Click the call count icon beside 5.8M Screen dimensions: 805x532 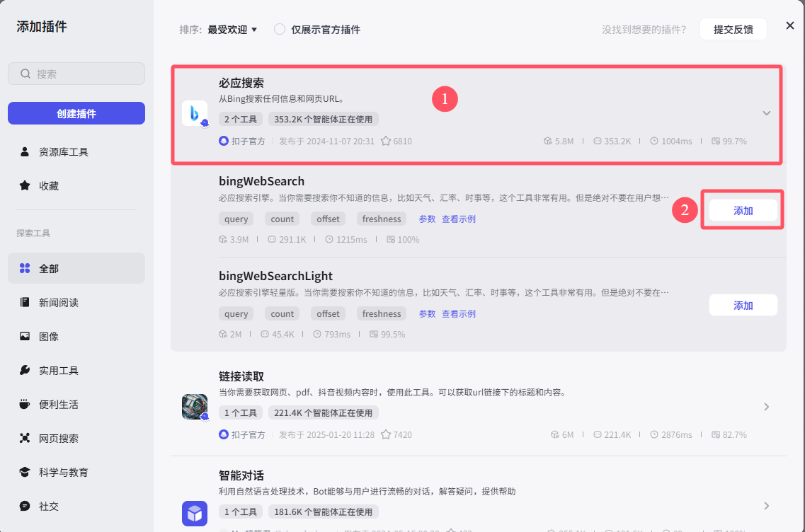(x=548, y=141)
